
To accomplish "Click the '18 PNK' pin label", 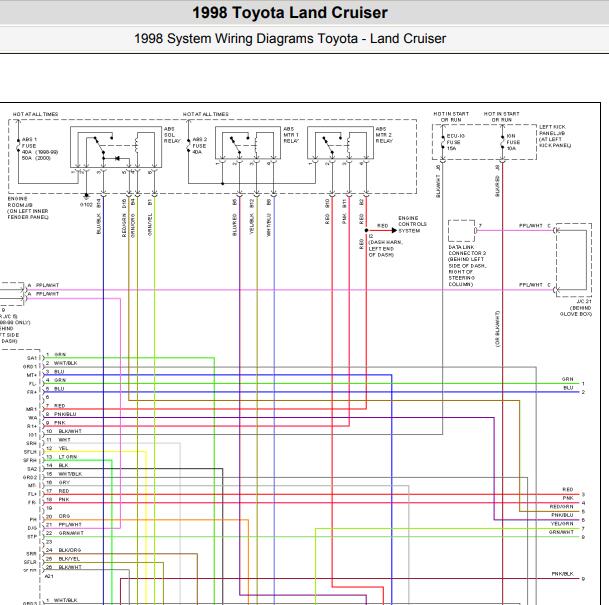I will click(57, 500).
